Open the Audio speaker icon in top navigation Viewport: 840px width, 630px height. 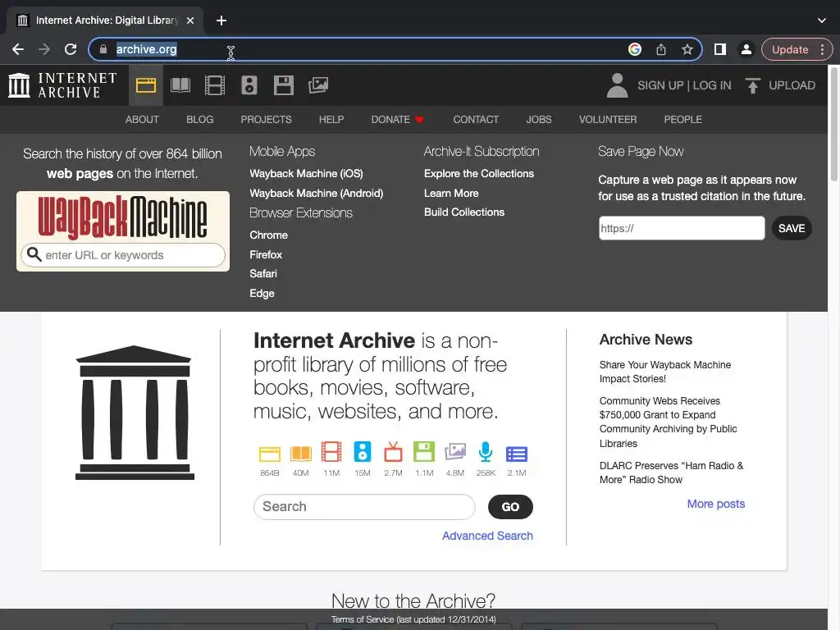[249, 85]
